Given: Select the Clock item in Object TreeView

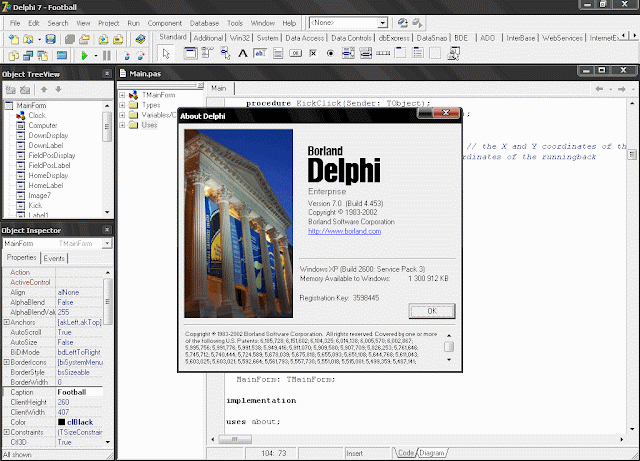Looking at the screenshot, I should (37, 115).
